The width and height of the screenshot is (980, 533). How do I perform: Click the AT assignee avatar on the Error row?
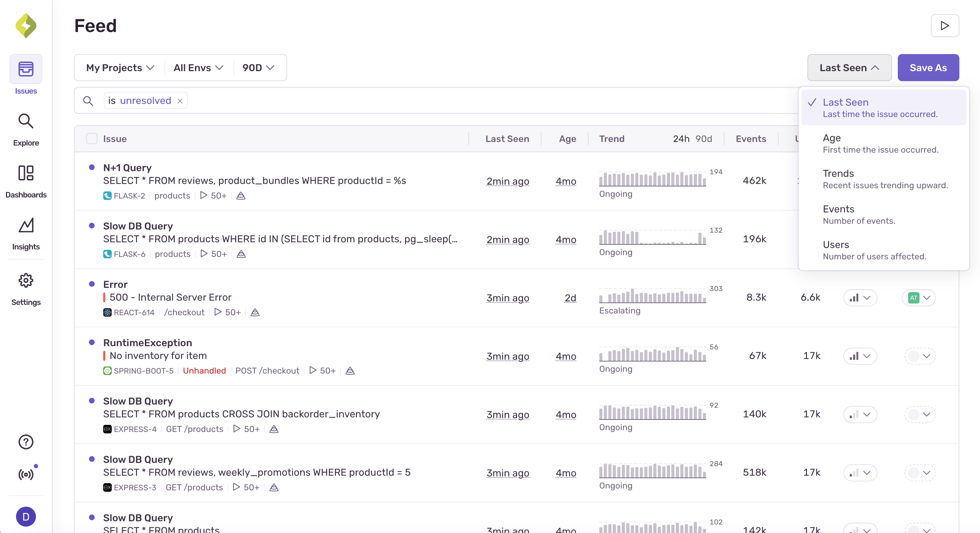point(914,298)
